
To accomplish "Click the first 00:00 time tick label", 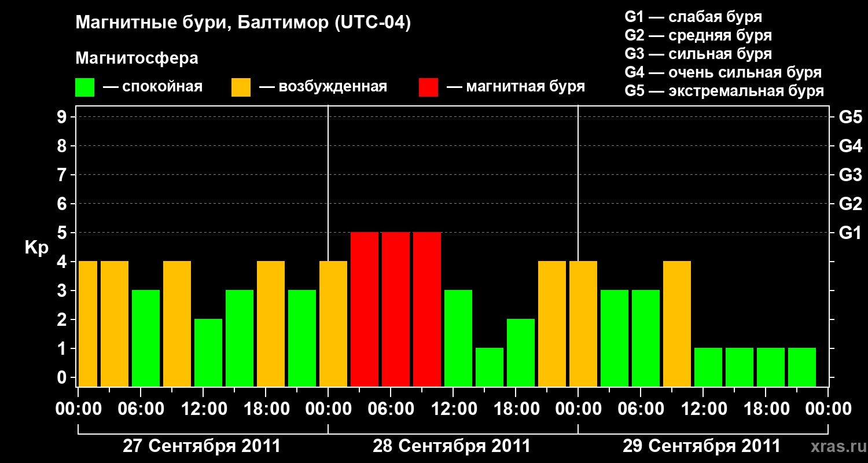I will coord(78,409).
